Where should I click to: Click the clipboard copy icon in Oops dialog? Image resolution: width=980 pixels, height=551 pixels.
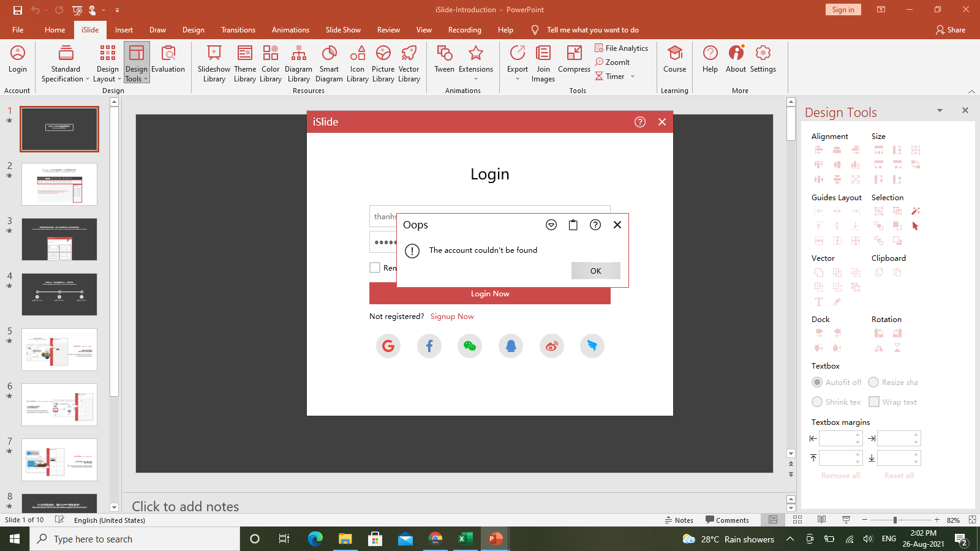(x=573, y=225)
